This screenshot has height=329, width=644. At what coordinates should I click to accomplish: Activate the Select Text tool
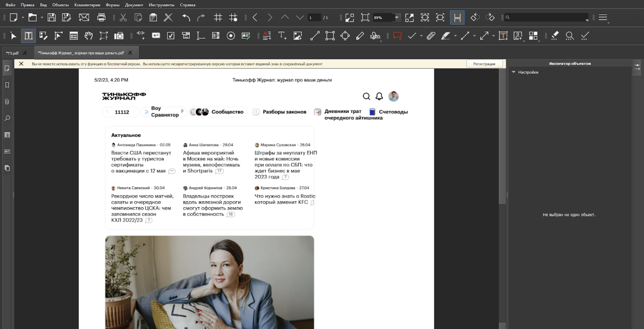coord(103,36)
